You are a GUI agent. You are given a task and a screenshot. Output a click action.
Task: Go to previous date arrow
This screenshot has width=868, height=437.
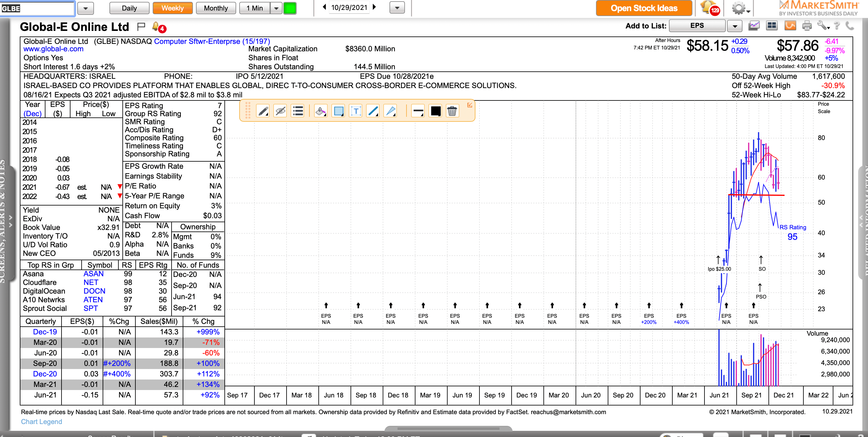coord(324,7)
